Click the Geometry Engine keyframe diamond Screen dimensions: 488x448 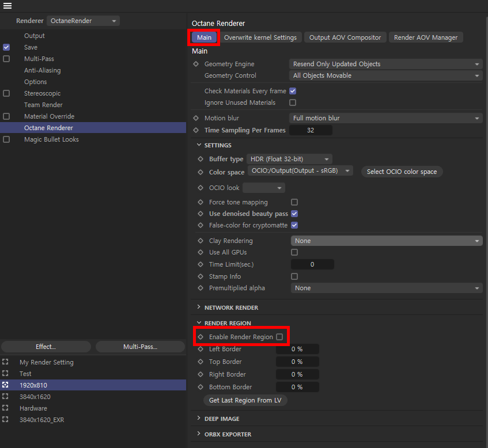196,64
